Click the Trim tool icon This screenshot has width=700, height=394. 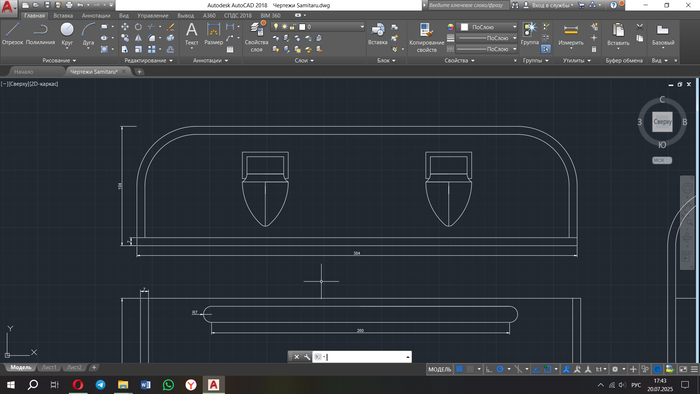click(152, 27)
